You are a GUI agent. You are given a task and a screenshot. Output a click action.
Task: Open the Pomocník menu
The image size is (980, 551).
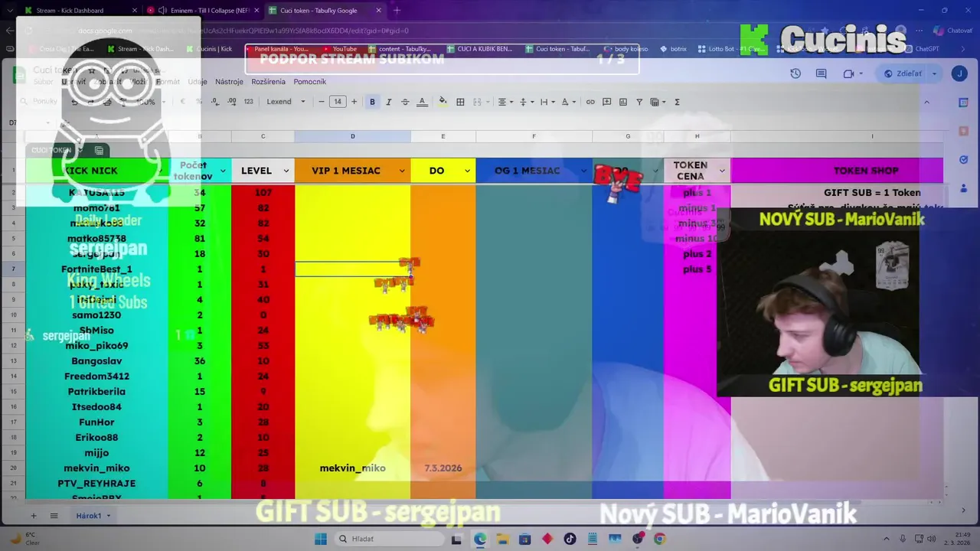coord(309,82)
